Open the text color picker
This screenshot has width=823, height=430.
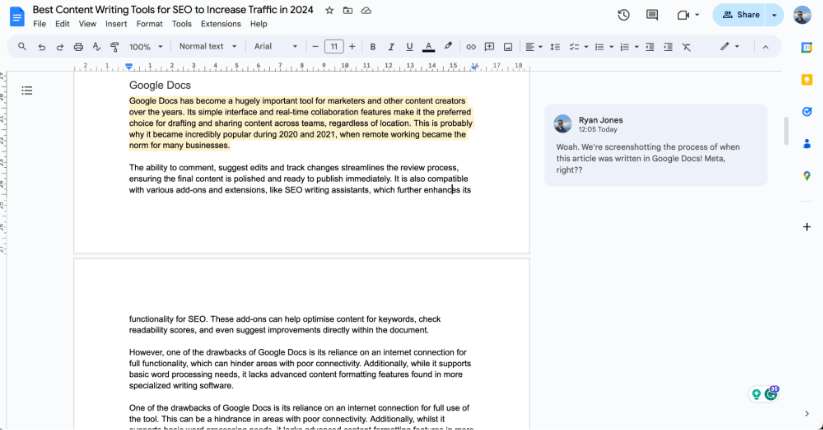(428, 47)
